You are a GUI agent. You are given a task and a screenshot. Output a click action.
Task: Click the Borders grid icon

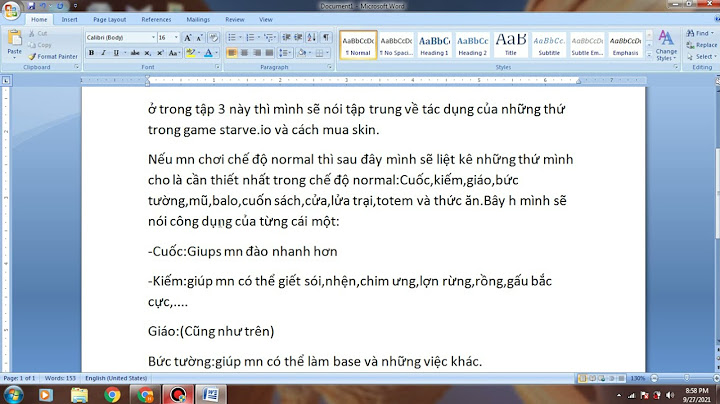tap(320, 53)
